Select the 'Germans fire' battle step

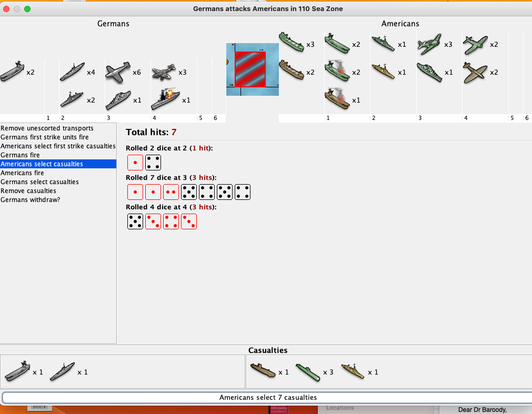[x=20, y=155]
